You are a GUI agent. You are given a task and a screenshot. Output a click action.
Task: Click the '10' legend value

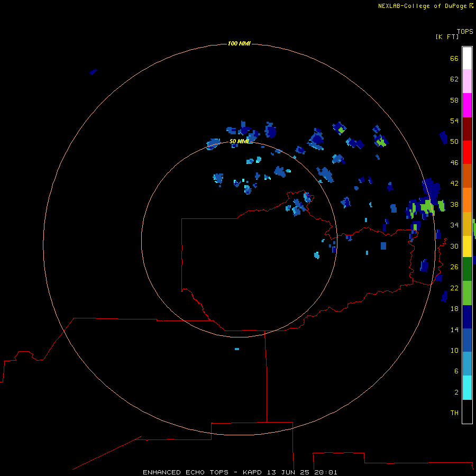pos(454,351)
